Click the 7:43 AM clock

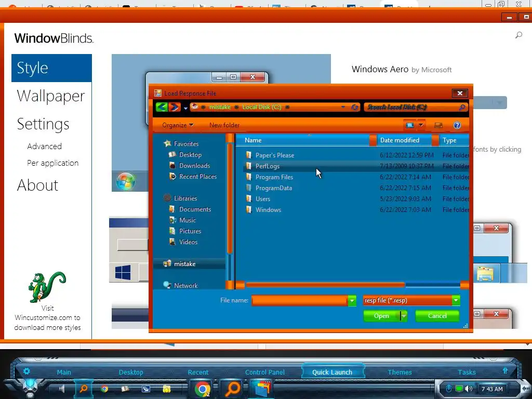pyautogui.click(x=492, y=389)
